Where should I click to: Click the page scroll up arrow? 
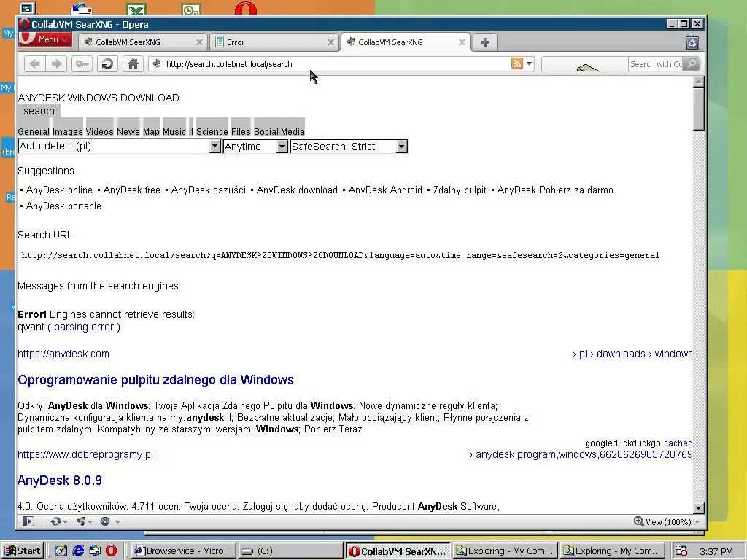pos(699,82)
